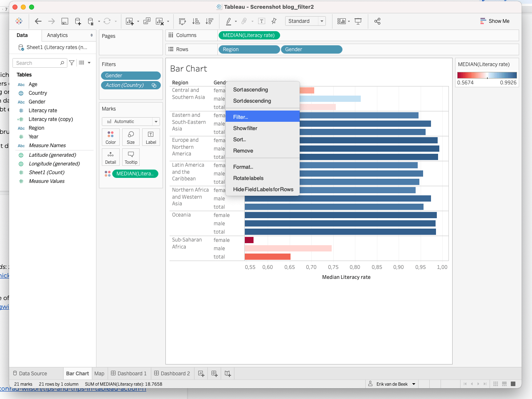Click the Add new data source icon
532x399 pixels.
point(78,21)
